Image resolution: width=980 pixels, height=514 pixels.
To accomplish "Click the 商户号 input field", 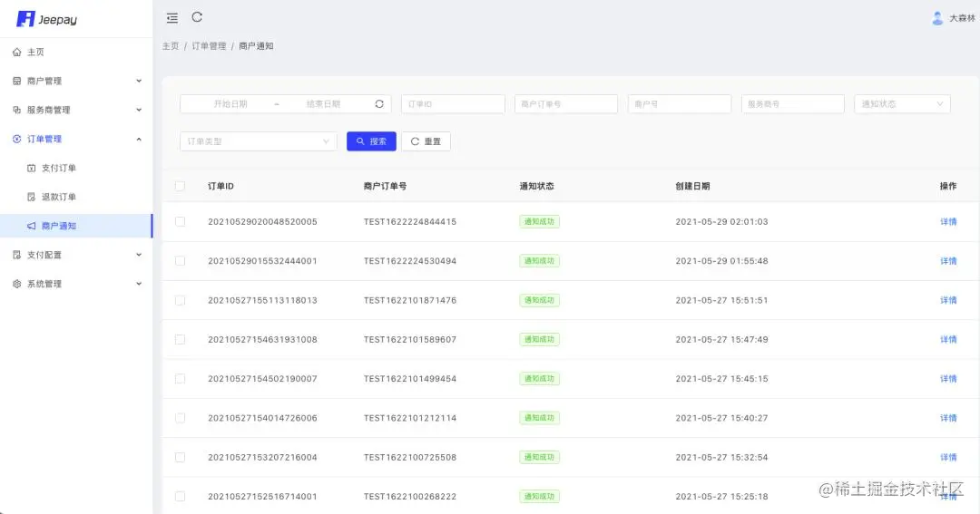I will click(x=680, y=103).
